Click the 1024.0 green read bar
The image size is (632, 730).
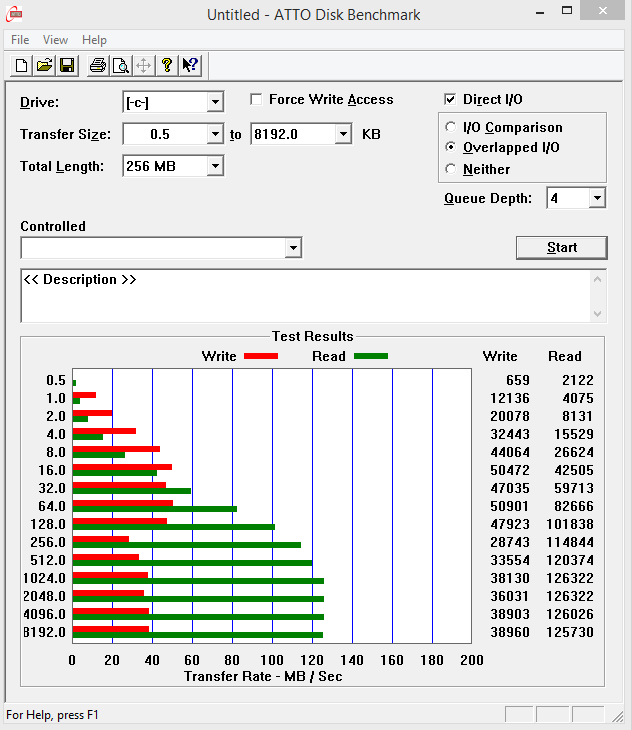tap(198, 581)
